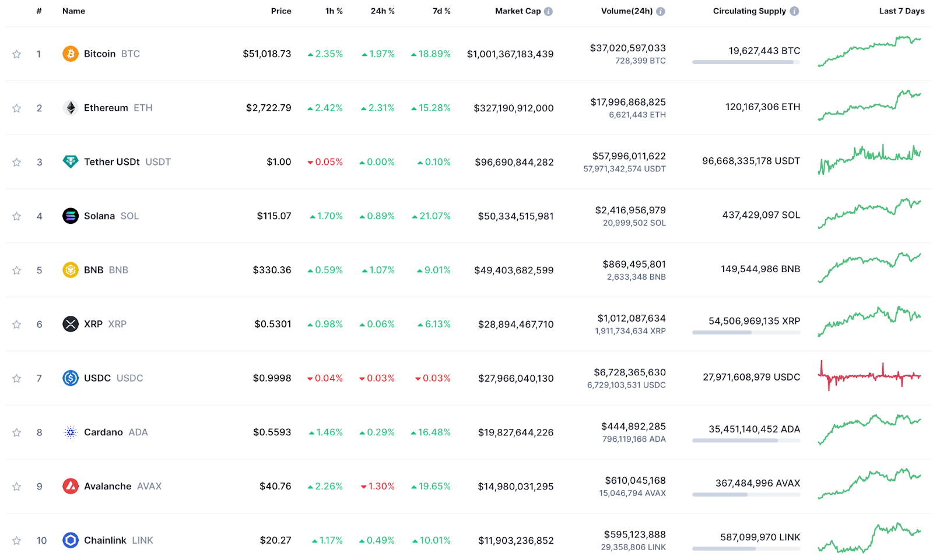Click the Bitcoin orange logo icon
Image resolution: width=933 pixels, height=560 pixels.
point(71,54)
